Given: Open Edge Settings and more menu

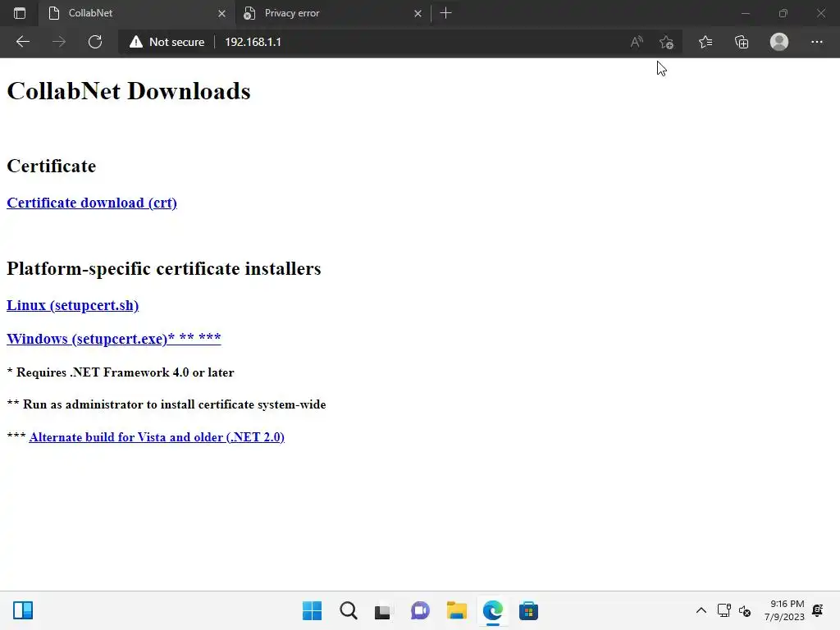Looking at the screenshot, I should coord(816,42).
